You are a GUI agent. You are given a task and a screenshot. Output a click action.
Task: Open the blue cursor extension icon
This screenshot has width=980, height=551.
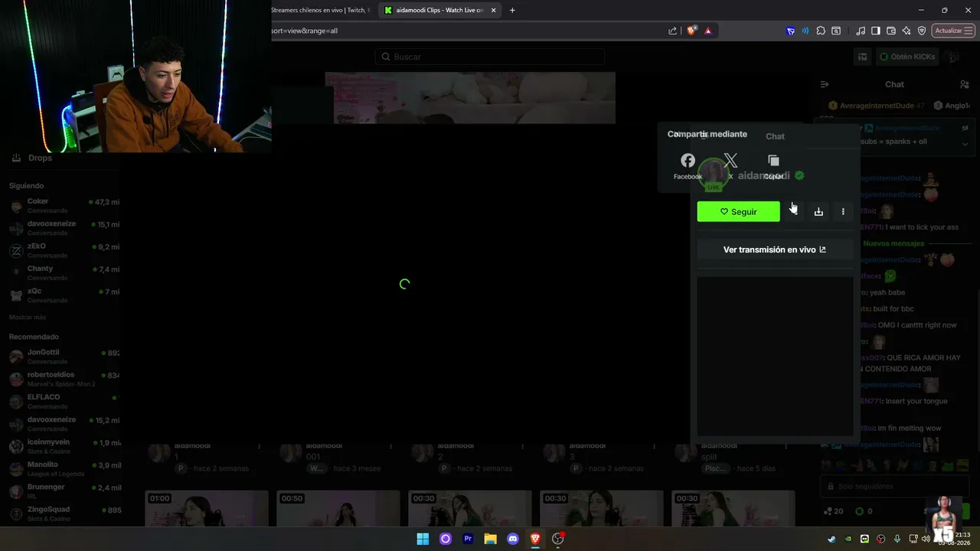pos(791,31)
